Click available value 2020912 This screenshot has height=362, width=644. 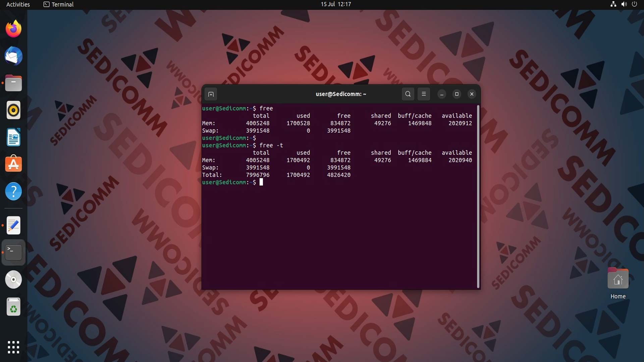tap(460, 123)
